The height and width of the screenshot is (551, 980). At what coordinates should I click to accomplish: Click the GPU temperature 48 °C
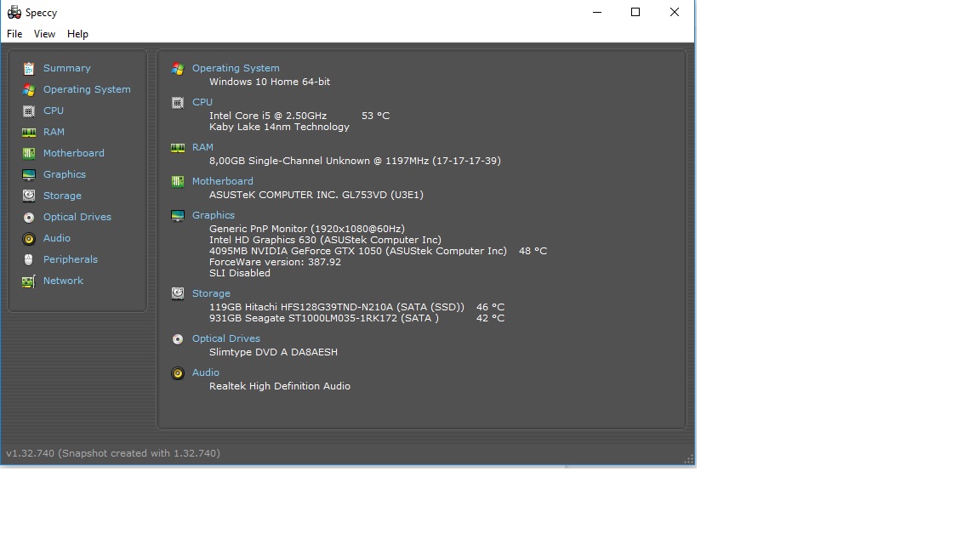(533, 251)
